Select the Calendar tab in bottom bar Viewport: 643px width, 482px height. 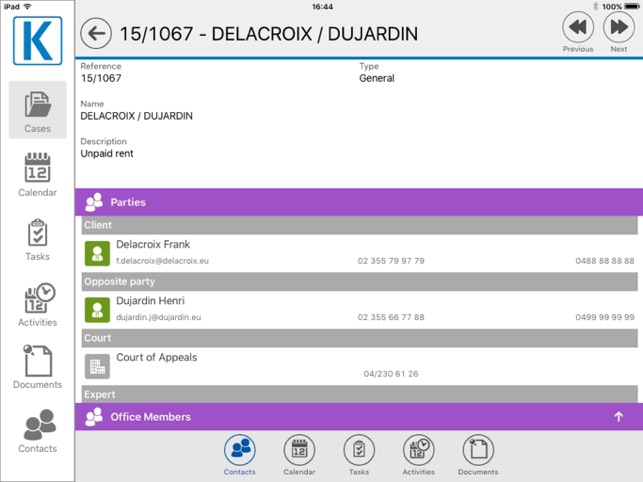coord(299,455)
